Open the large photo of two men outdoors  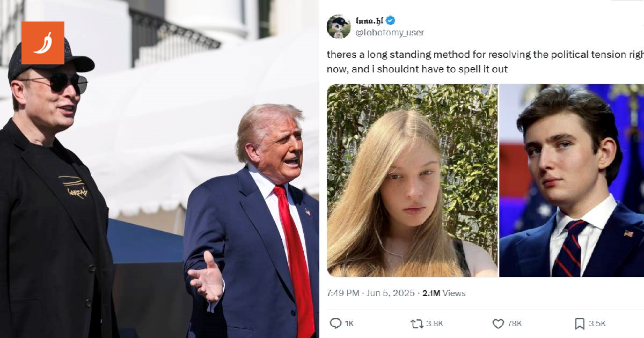point(159,169)
